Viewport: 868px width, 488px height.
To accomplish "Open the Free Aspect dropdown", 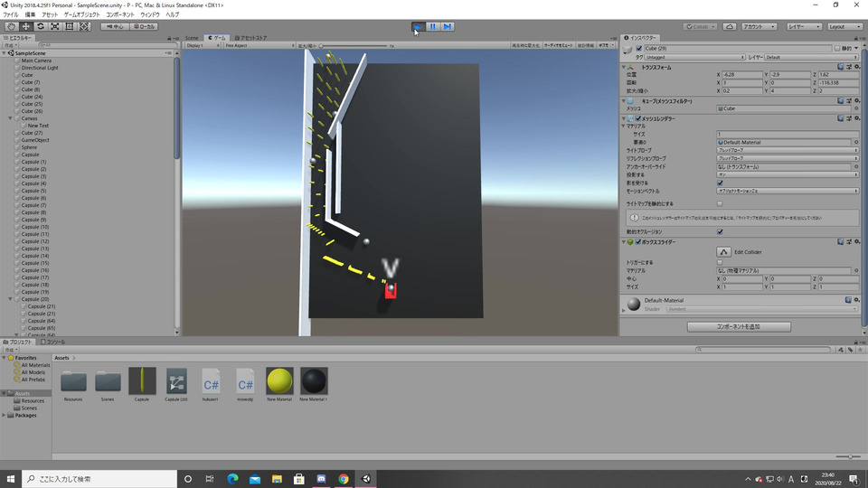I will [x=258, y=44].
